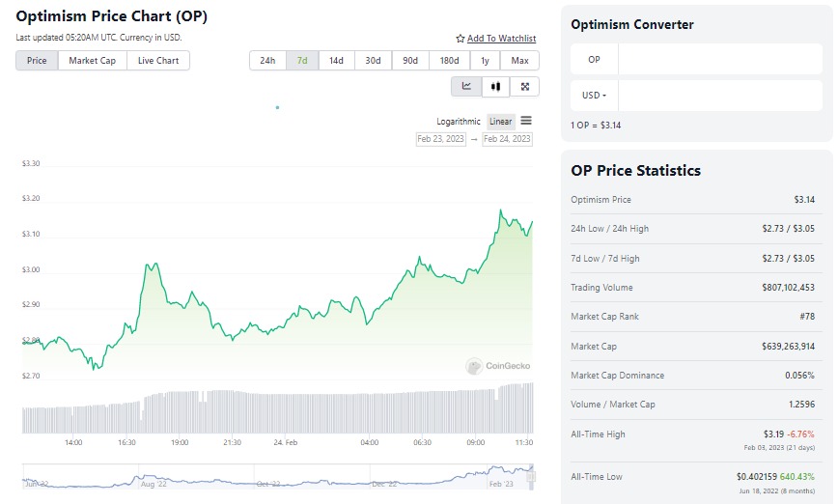Switch to candlestick chart icon
838x504 pixels.
(x=496, y=87)
